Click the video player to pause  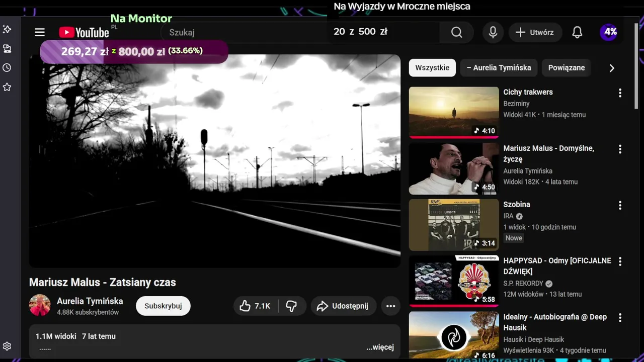click(x=215, y=161)
